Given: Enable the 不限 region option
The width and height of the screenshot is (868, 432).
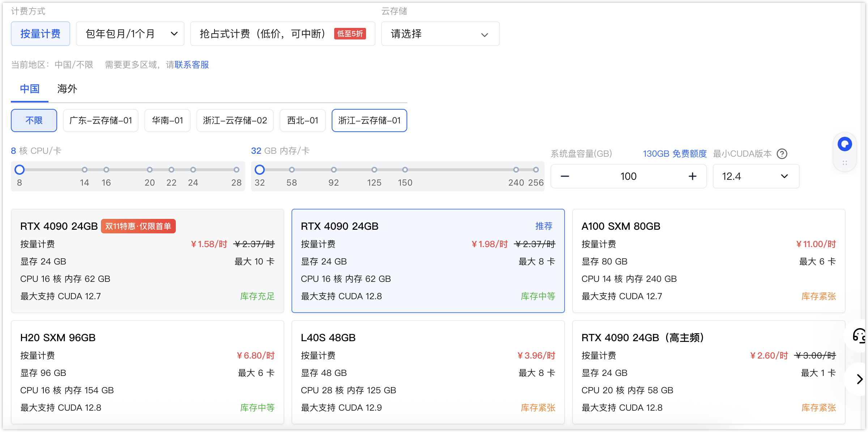Looking at the screenshot, I should coord(34,120).
